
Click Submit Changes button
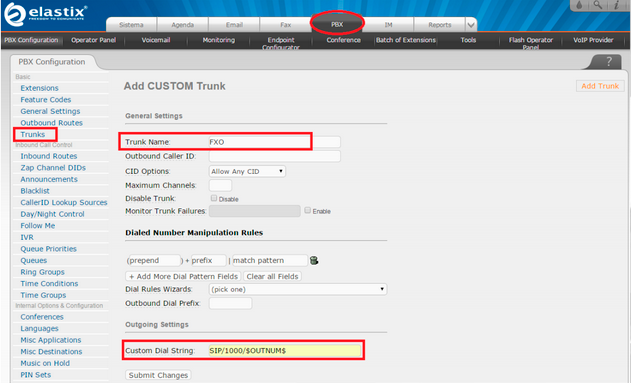click(158, 375)
